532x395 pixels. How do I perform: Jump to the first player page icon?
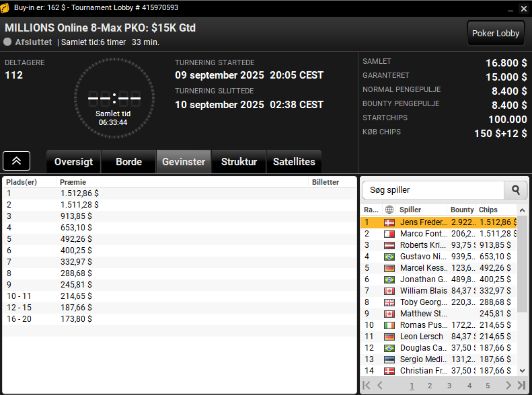[x=366, y=385]
